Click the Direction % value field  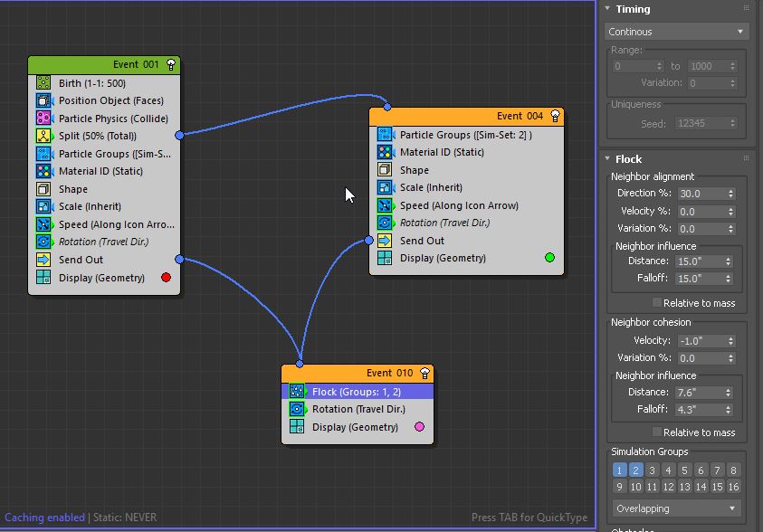coord(701,194)
